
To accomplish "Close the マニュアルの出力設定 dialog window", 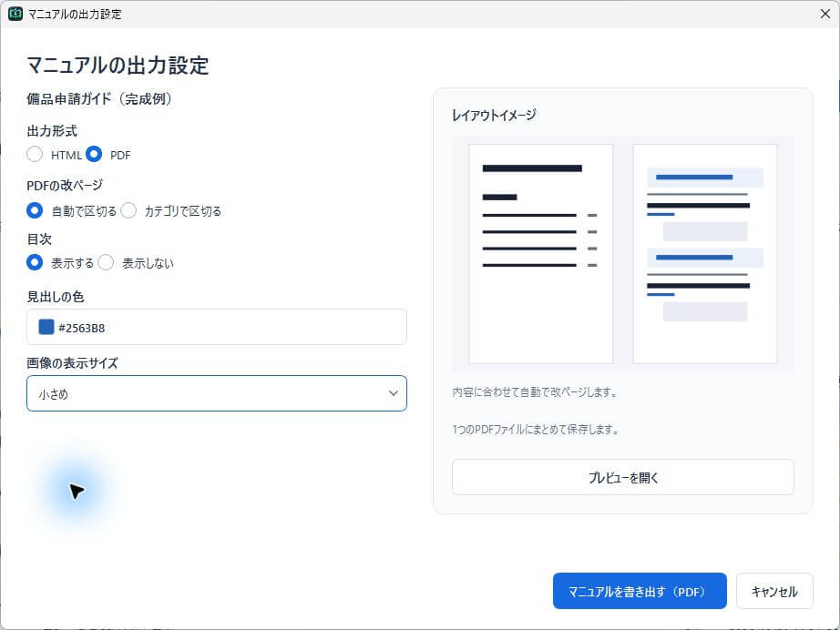I will (825, 14).
